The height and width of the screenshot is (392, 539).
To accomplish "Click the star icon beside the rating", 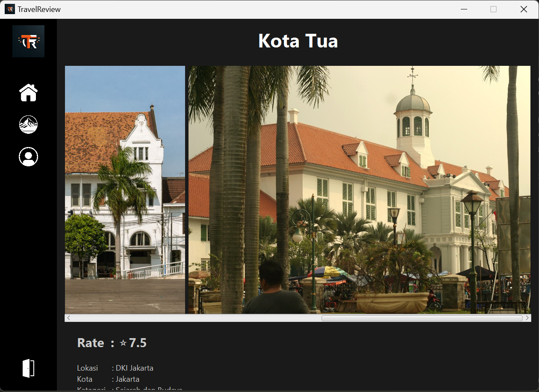I will coord(123,343).
